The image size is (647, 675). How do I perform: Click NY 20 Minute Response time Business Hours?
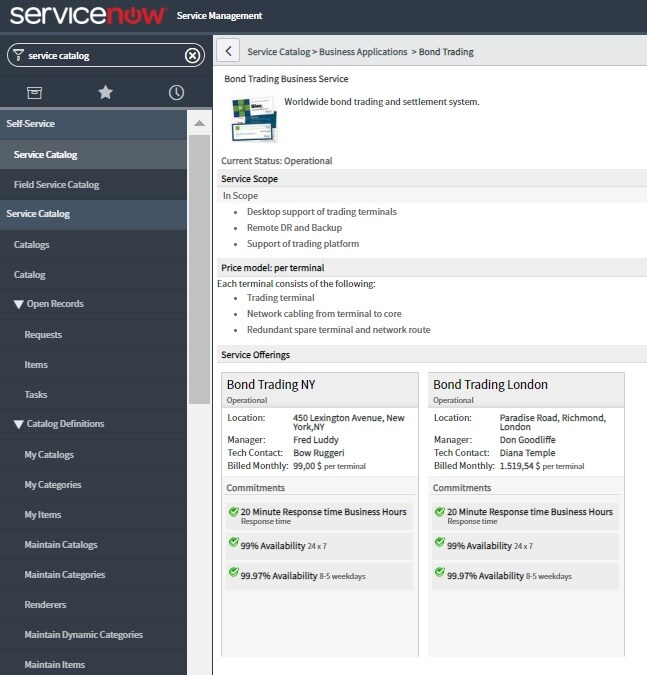point(323,512)
